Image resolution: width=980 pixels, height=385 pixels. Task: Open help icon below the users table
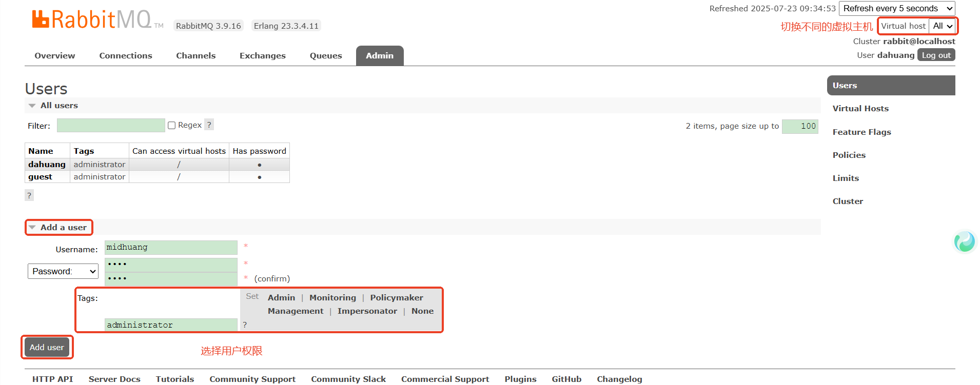[29, 195]
